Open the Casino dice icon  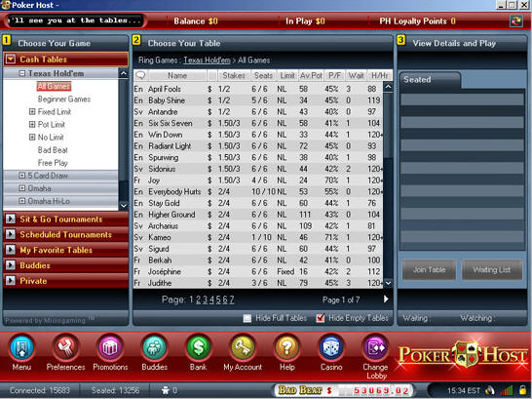tap(331, 347)
